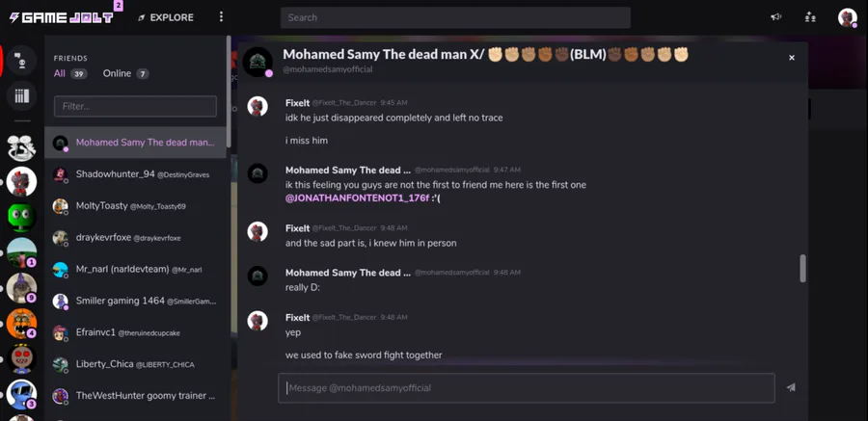Screen dimensions: 868x421
Task: Open the @JONATHANFONTENOT1_176f mention link
Action: point(357,198)
